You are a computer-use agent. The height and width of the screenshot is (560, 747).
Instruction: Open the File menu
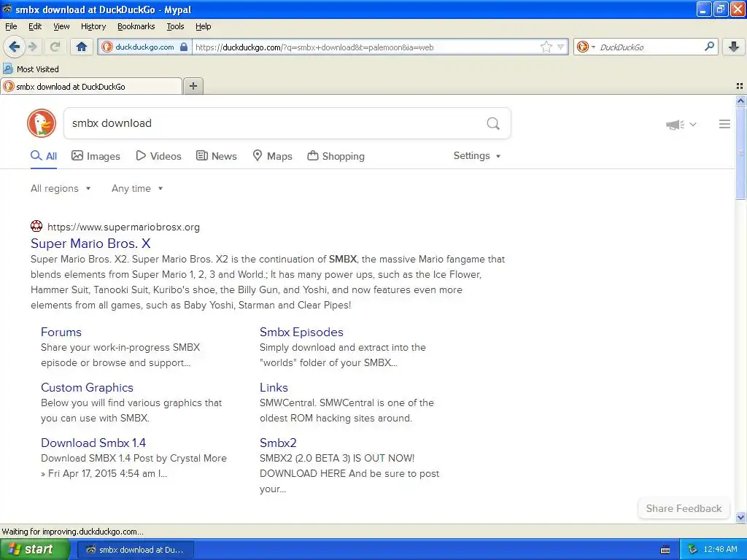(x=11, y=26)
